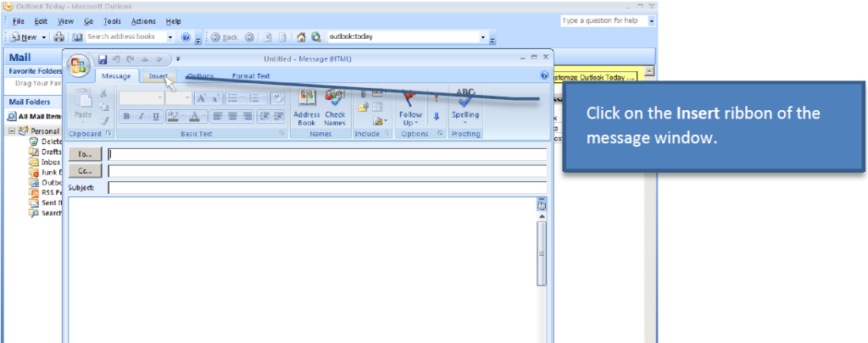Click the Grow Font icon
Screen dimensions: 868x343
tap(201, 98)
